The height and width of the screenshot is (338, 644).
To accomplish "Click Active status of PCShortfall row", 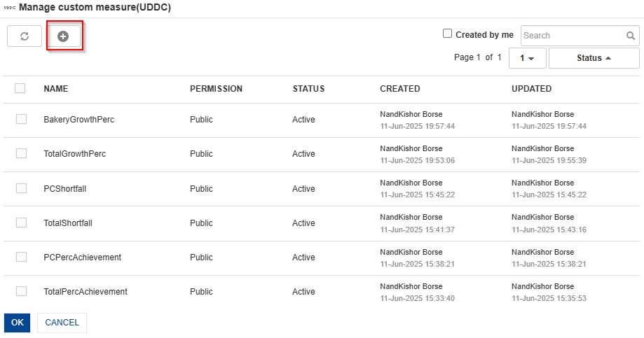I will click(x=303, y=189).
